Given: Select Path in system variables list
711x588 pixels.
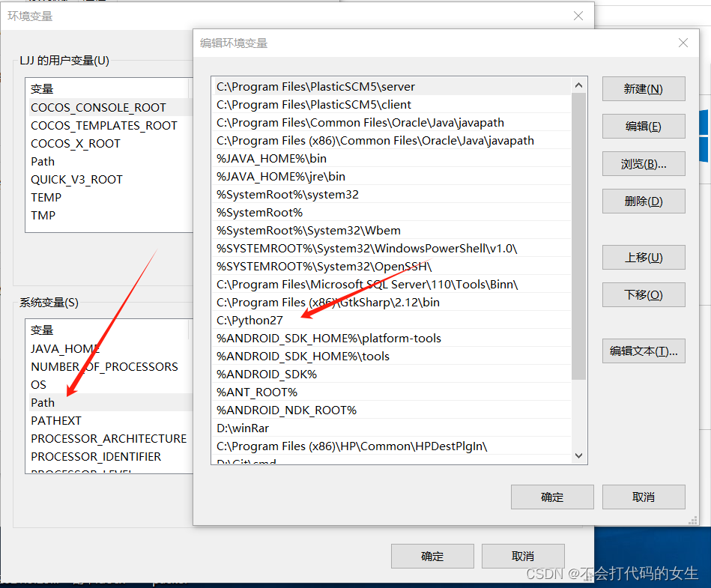Looking at the screenshot, I should coord(43,402).
